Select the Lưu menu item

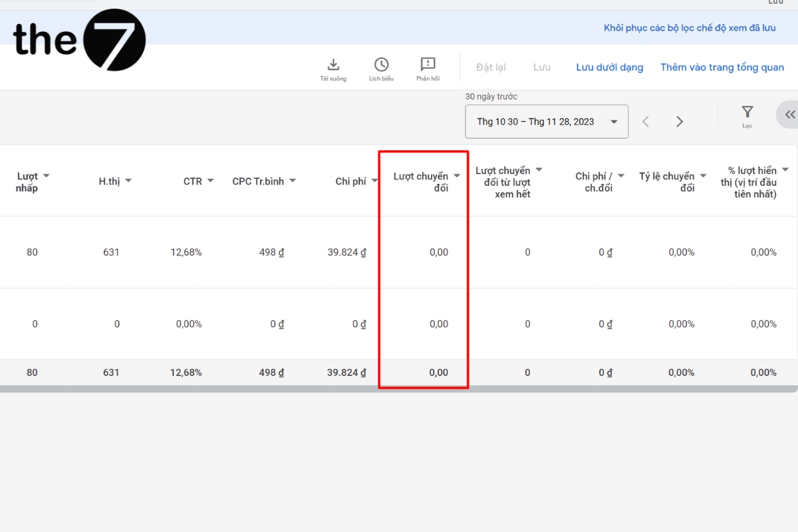click(542, 67)
